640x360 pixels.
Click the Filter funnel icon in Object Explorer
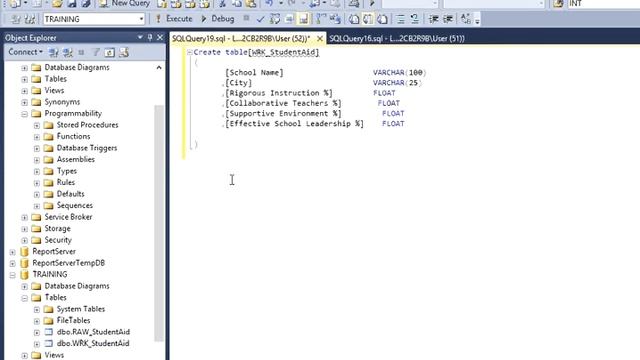click(x=96, y=52)
